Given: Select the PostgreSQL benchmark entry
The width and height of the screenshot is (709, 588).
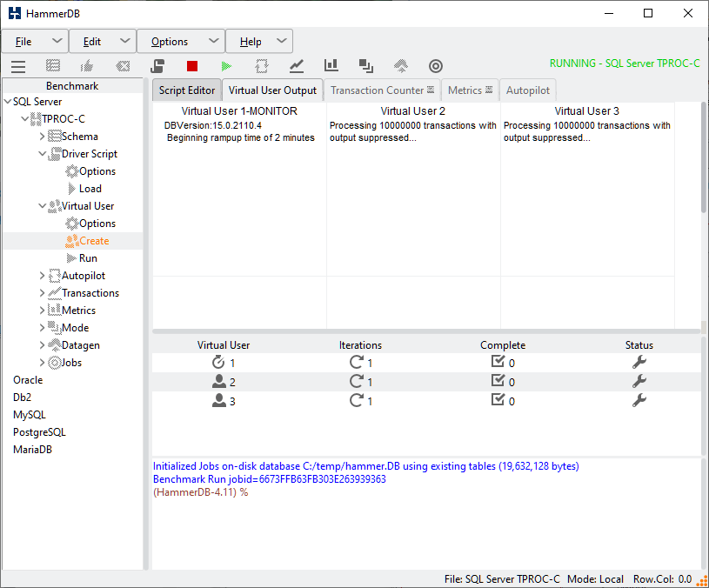Looking at the screenshot, I should pos(39,432).
